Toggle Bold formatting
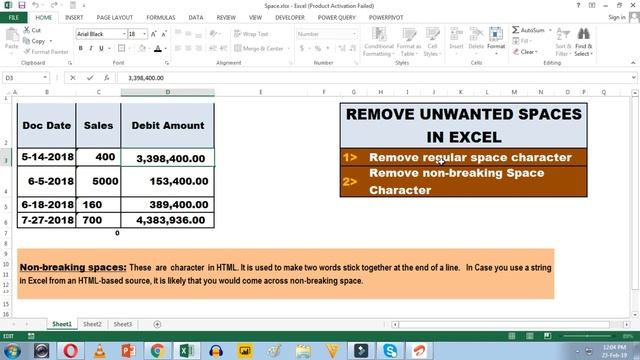 (x=80, y=48)
